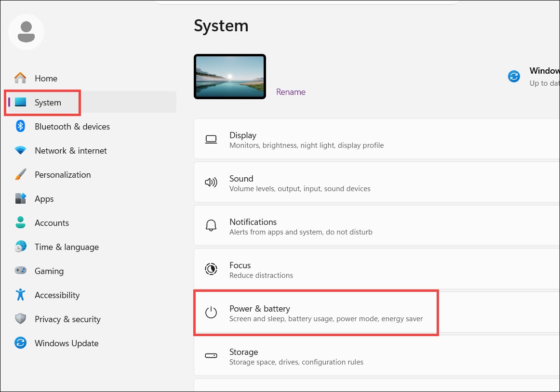Click 'Storage space, drives, configuration rules' text
560x392 pixels.
[x=296, y=362]
